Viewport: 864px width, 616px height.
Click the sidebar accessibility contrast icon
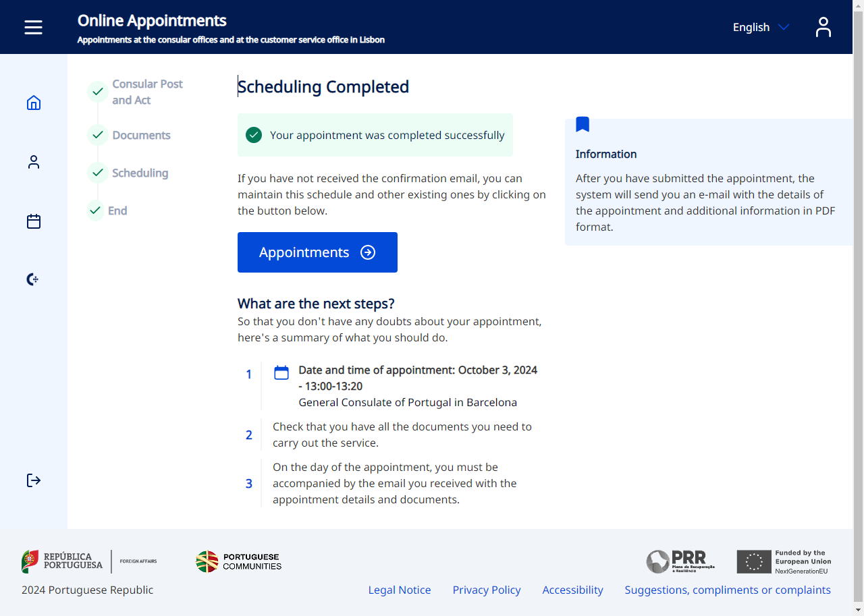tap(32, 279)
